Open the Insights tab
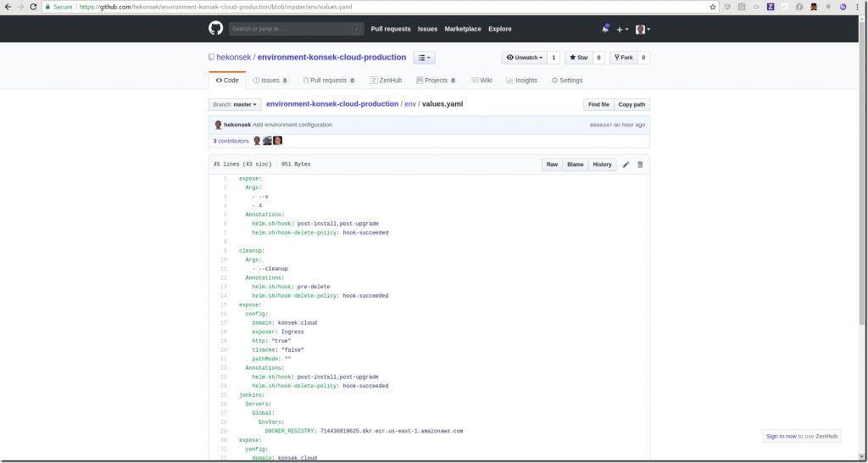The height and width of the screenshot is (463, 868). 521,81
